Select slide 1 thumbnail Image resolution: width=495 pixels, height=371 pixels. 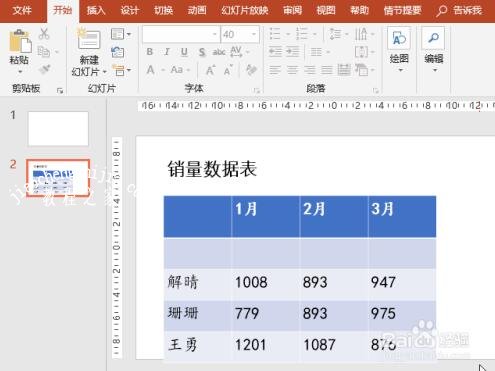pyautogui.click(x=58, y=129)
